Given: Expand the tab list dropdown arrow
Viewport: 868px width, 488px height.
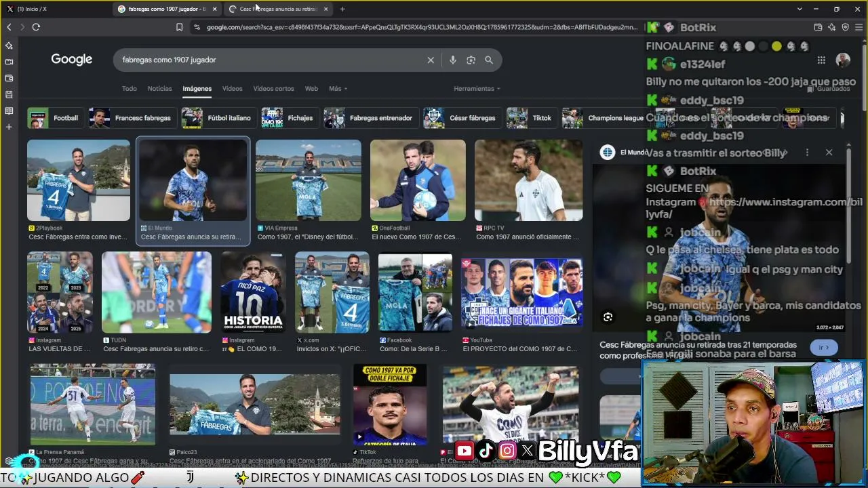Looking at the screenshot, I should pos(800,9).
